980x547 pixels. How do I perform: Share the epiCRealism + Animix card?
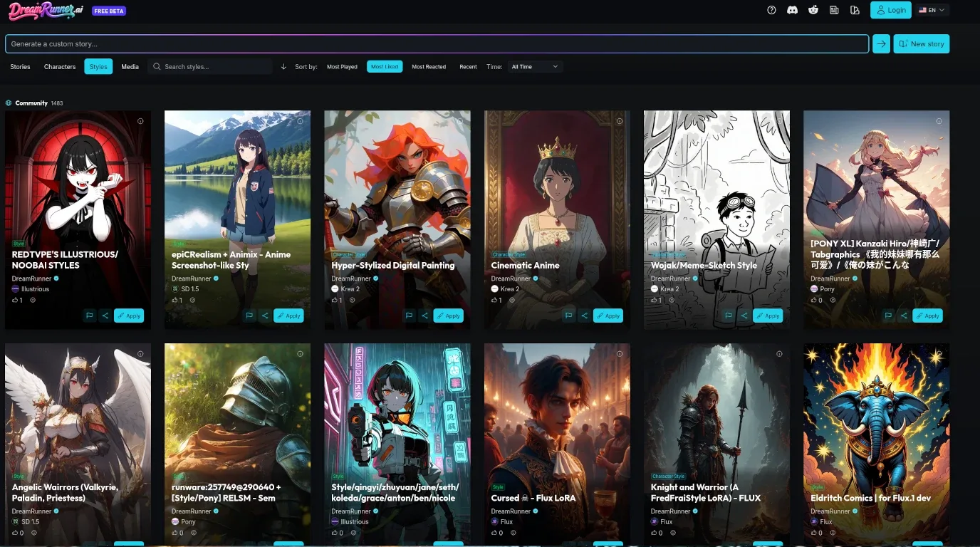coord(265,316)
